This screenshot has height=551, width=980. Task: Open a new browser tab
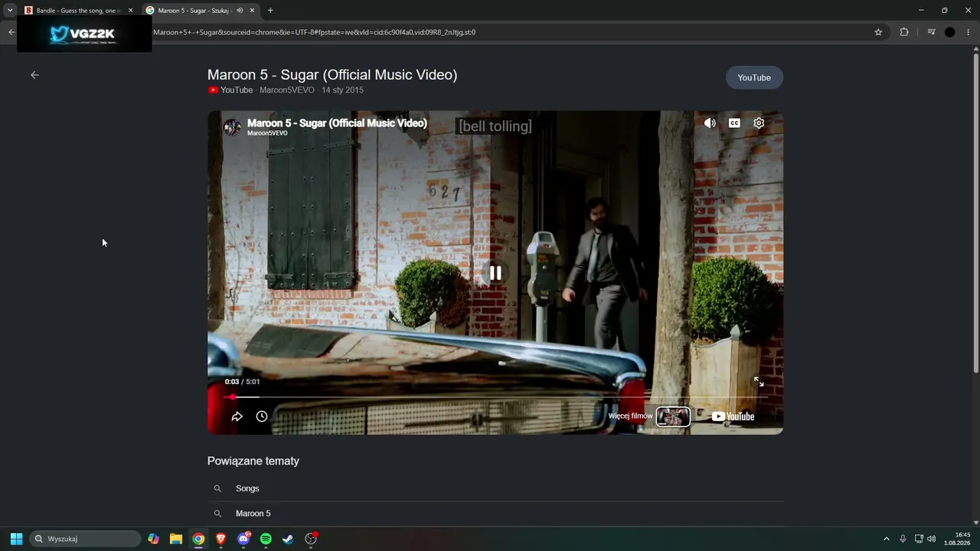270,11
